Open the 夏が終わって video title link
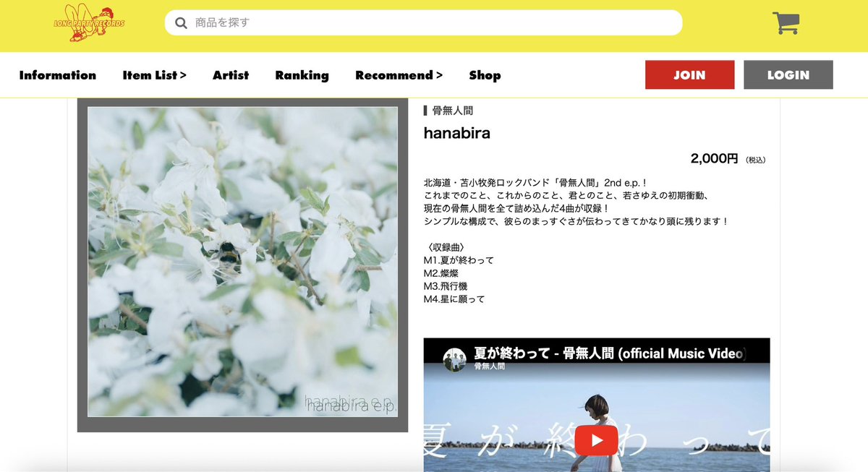This screenshot has width=868, height=472. point(609,353)
